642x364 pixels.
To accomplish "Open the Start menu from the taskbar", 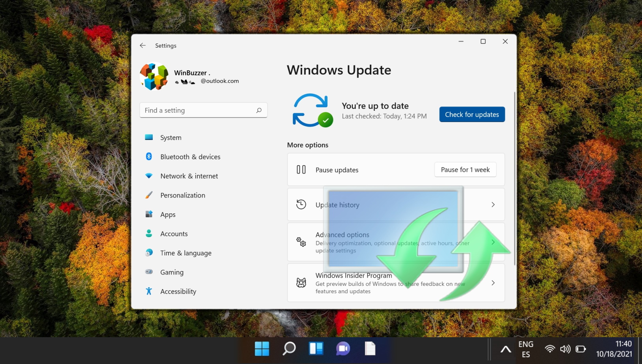I will pos(262,349).
